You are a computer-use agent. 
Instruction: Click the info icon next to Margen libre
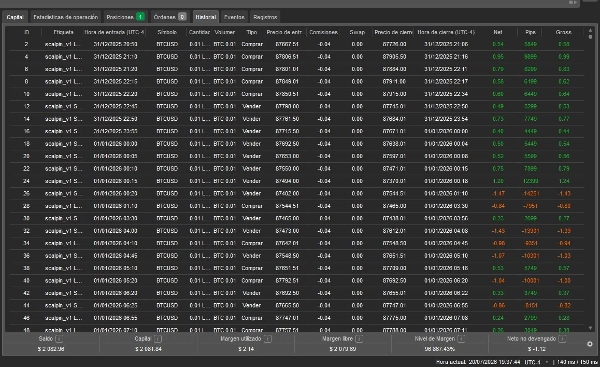(359, 339)
